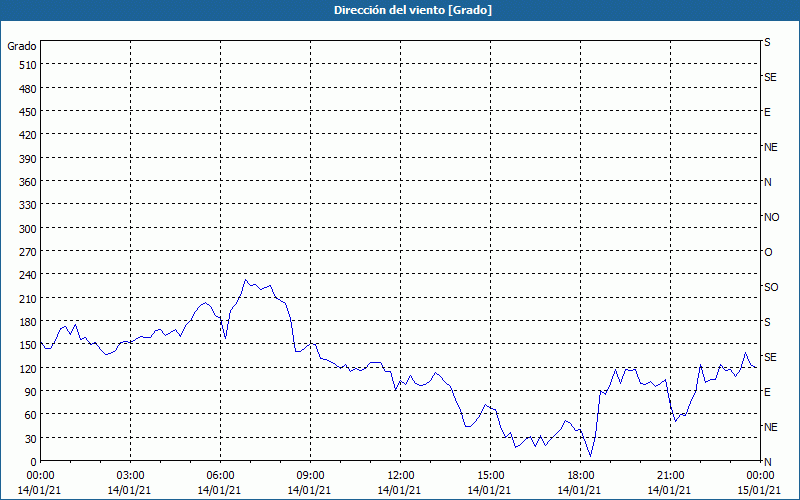Click the '14/01/21' date under 12:00
The image size is (800, 500).
(400, 490)
